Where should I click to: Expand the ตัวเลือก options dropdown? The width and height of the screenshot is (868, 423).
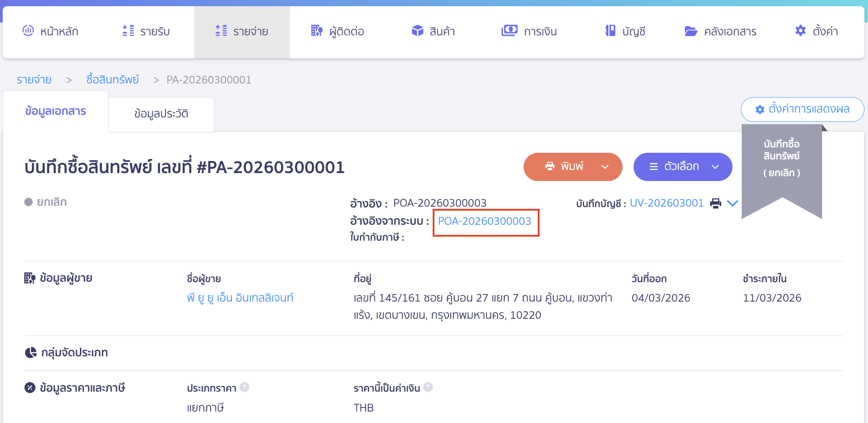pos(715,167)
